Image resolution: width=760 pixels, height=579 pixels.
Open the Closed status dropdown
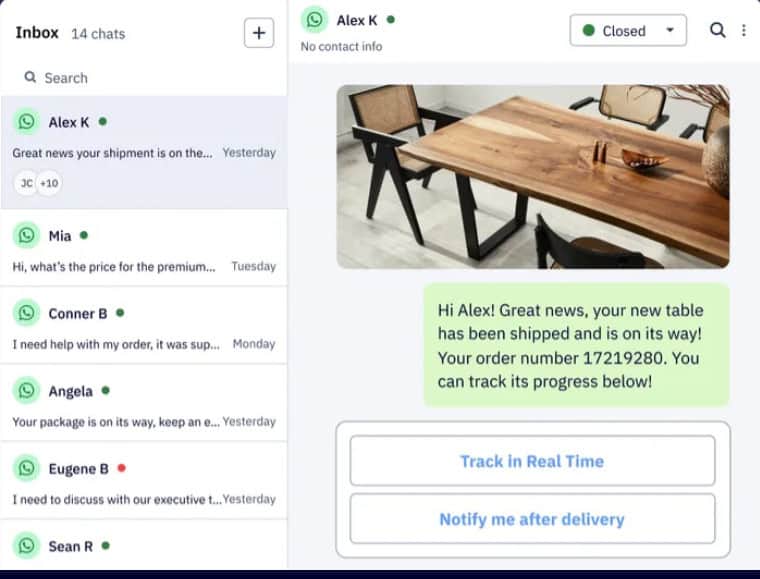[x=628, y=31]
